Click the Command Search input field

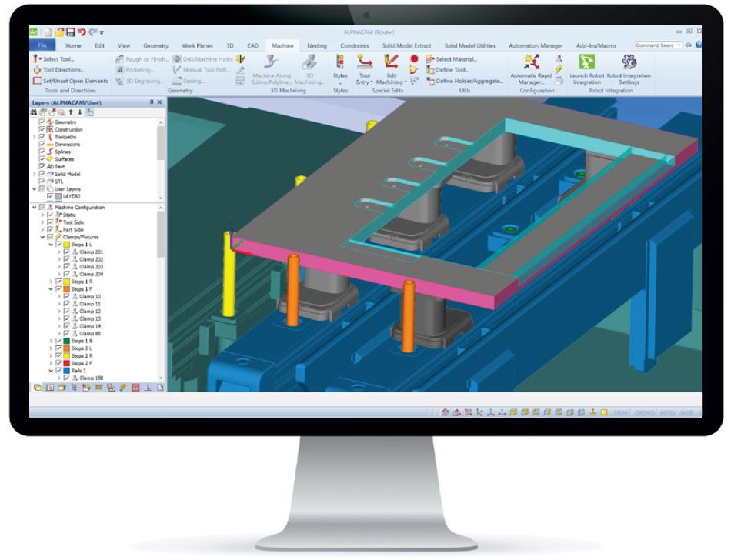tap(658, 45)
